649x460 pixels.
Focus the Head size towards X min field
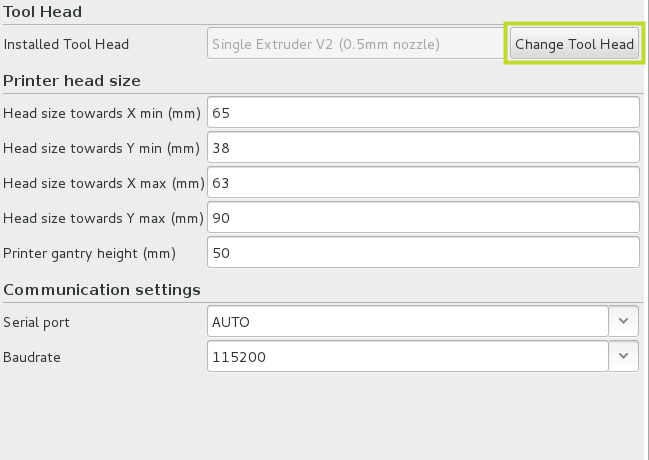tap(423, 112)
